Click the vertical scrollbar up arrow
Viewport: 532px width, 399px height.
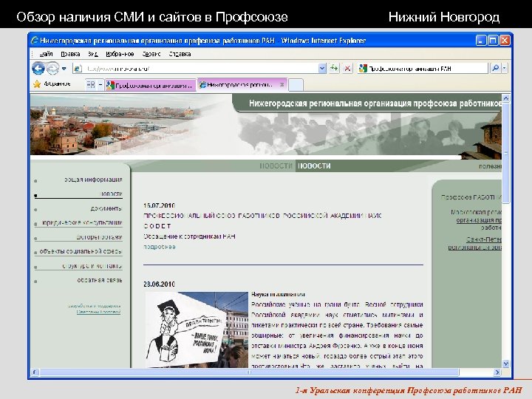click(506, 98)
